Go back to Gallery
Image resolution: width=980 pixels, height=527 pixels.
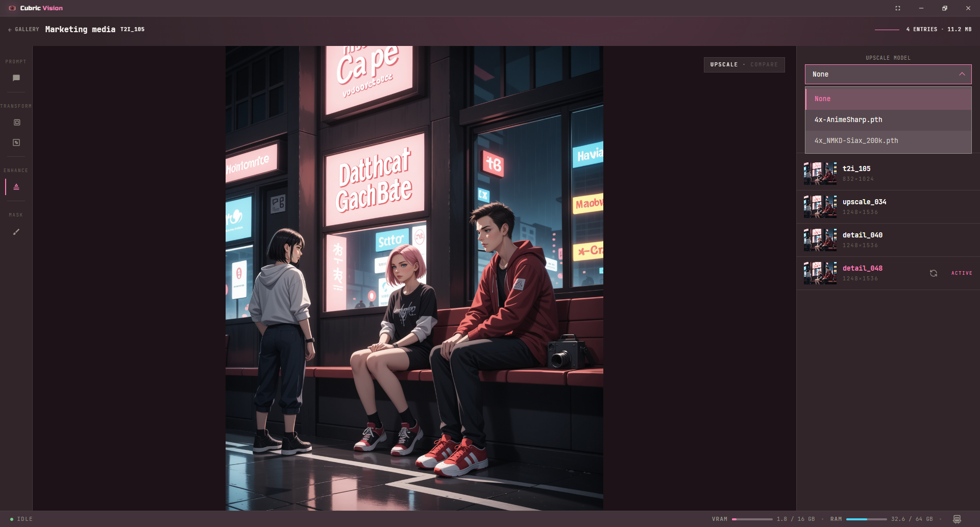coord(23,30)
